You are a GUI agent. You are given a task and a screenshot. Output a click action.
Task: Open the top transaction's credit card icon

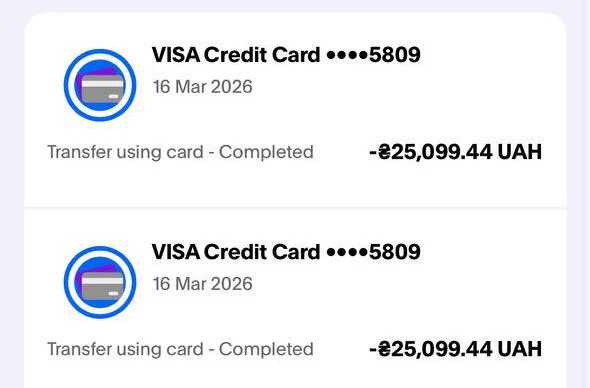tap(100, 85)
